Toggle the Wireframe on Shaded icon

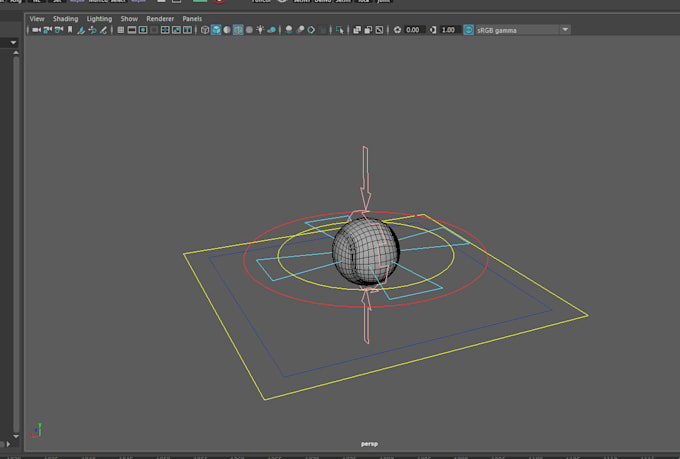pyautogui.click(x=238, y=30)
